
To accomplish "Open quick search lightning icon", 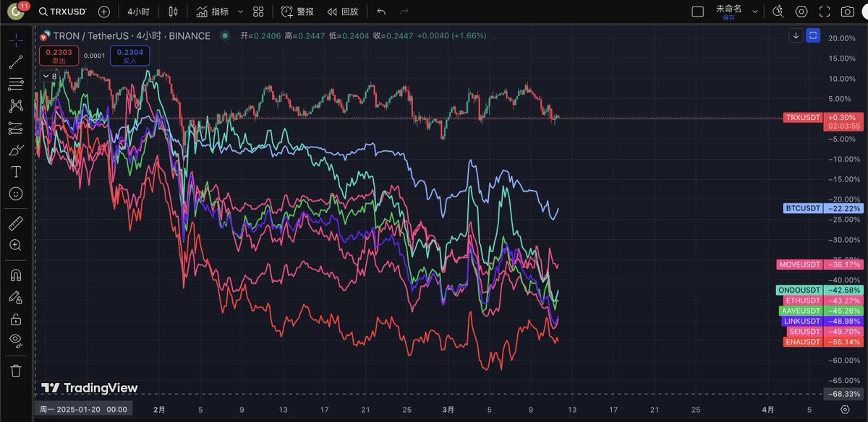I will point(778,12).
